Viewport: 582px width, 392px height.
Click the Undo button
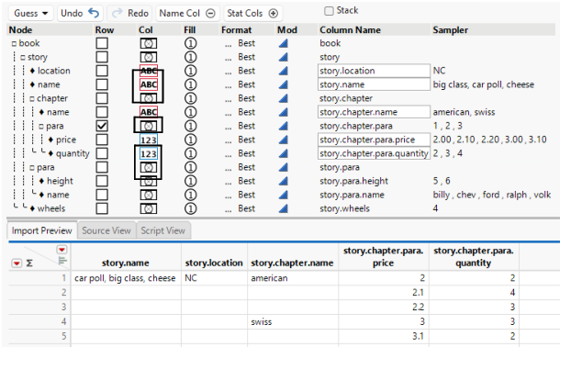point(80,14)
